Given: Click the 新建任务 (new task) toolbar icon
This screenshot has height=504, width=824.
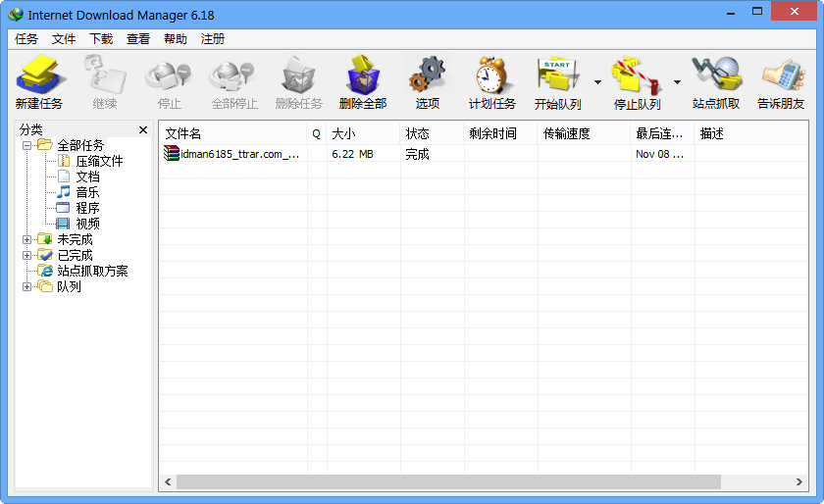Looking at the screenshot, I should (x=39, y=83).
